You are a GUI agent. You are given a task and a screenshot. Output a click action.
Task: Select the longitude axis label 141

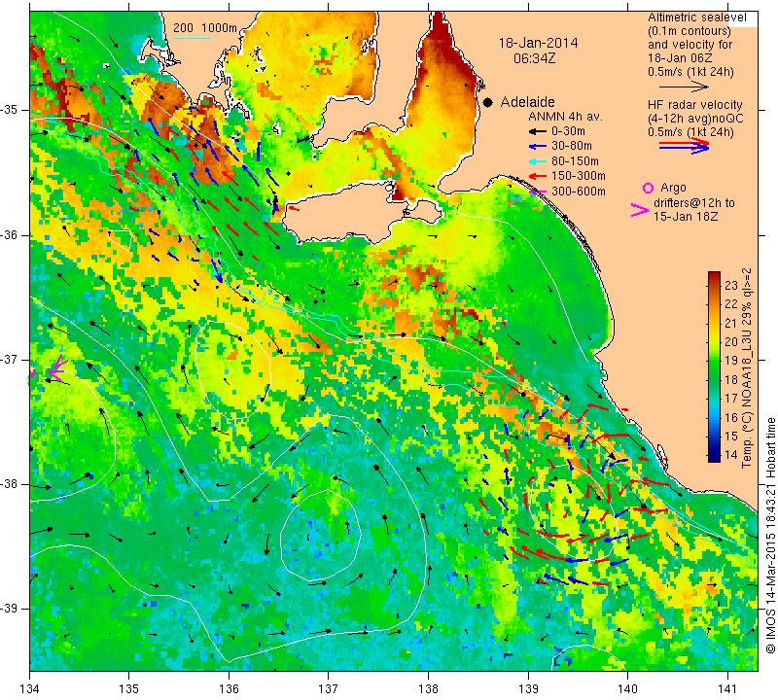point(727,689)
